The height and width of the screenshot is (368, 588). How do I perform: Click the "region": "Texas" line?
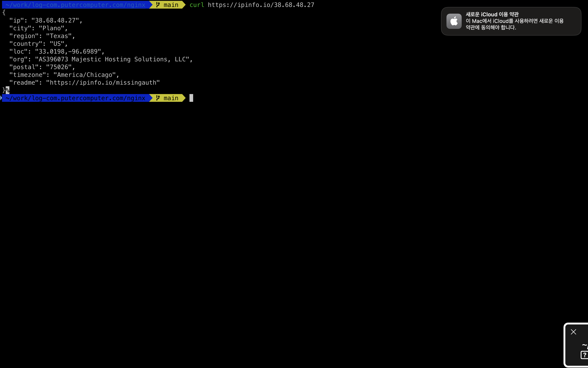tap(42, 36)
